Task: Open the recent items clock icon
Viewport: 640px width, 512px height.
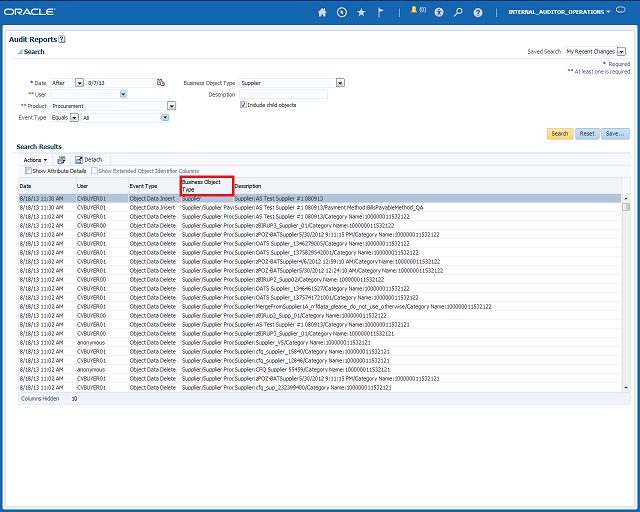Action: tap(342, 12)
